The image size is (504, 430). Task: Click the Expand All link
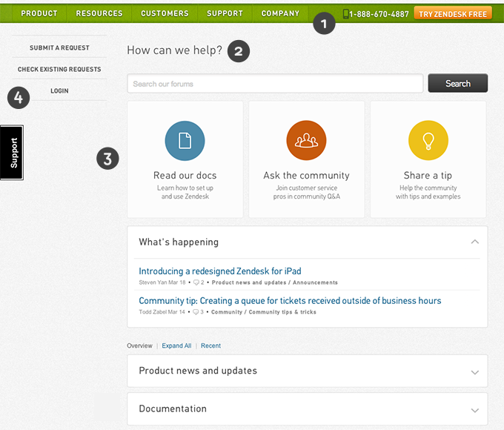tap(176, 345)
